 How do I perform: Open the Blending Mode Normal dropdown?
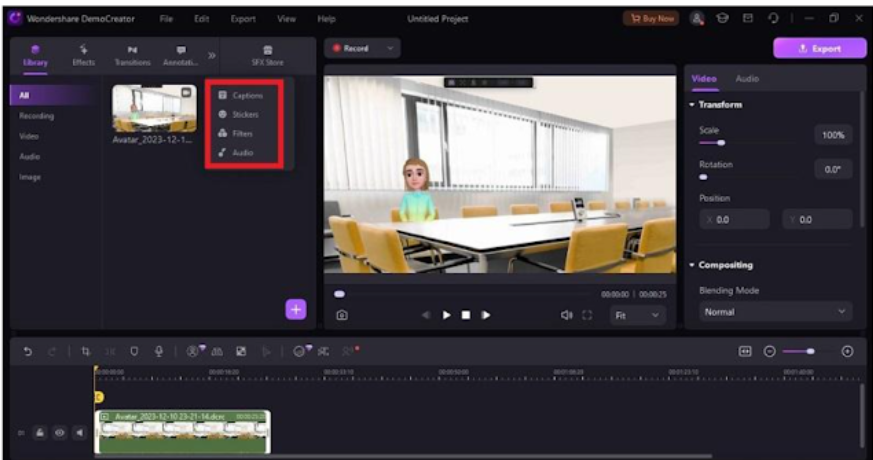775,312
